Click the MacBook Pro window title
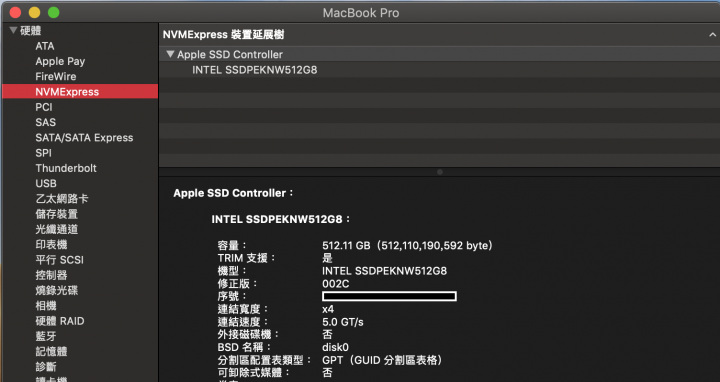Image resolution: width=720 pixels, height=382 pixels. (x=361, y=13)
